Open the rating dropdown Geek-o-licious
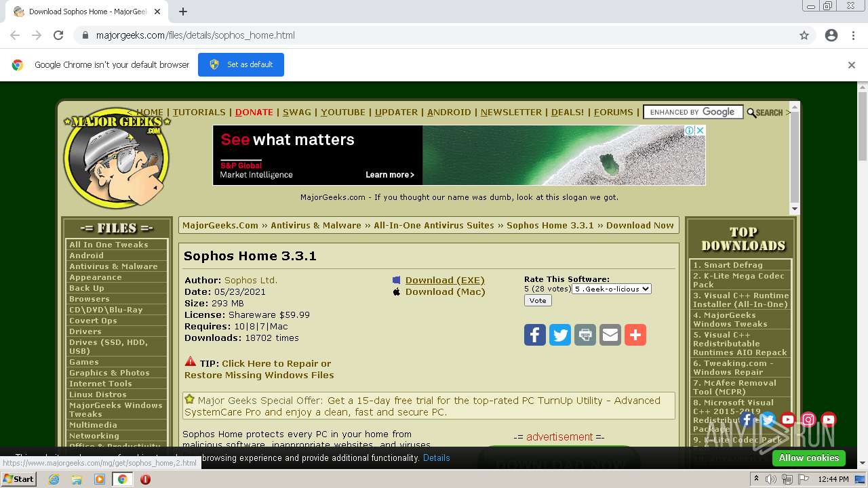Image resolution: width=868 pixels, height=488 pixels. pyautogui.click(x=612, y=289)
